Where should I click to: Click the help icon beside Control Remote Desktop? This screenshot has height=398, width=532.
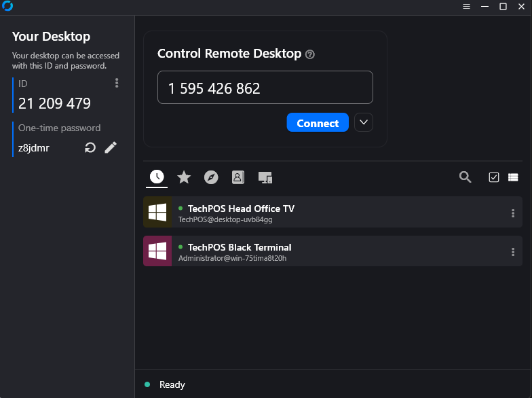click(310, 54)
